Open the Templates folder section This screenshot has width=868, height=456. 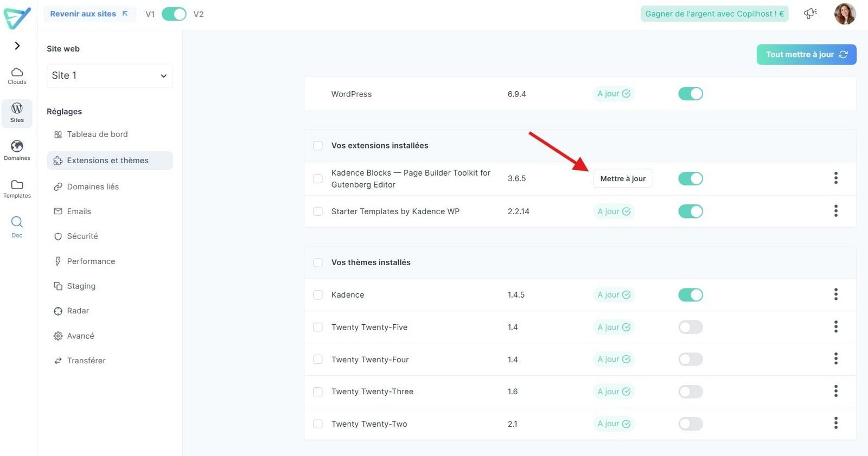(x=17, y=189)
